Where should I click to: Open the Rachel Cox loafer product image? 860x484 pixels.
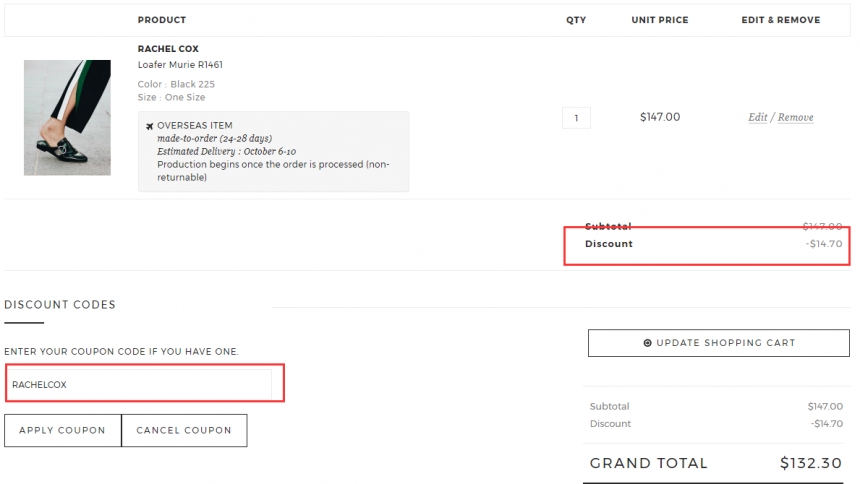tap(67, 117)
